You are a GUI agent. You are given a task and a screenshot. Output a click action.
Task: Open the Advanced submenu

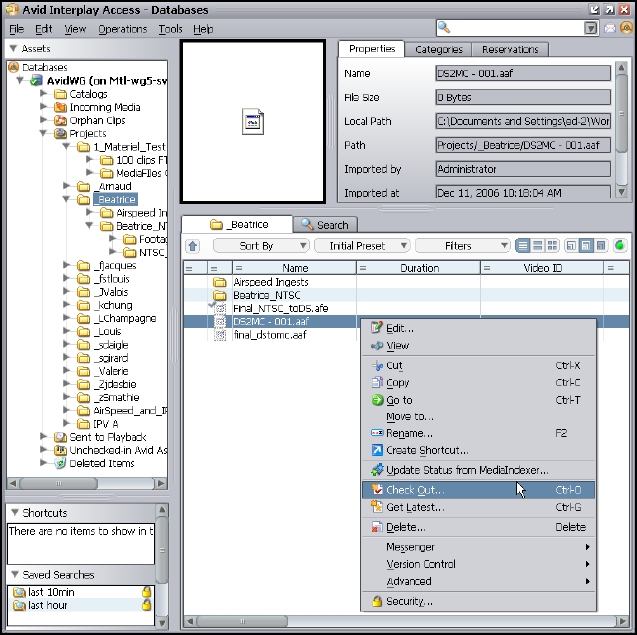(x=478, y=581)
